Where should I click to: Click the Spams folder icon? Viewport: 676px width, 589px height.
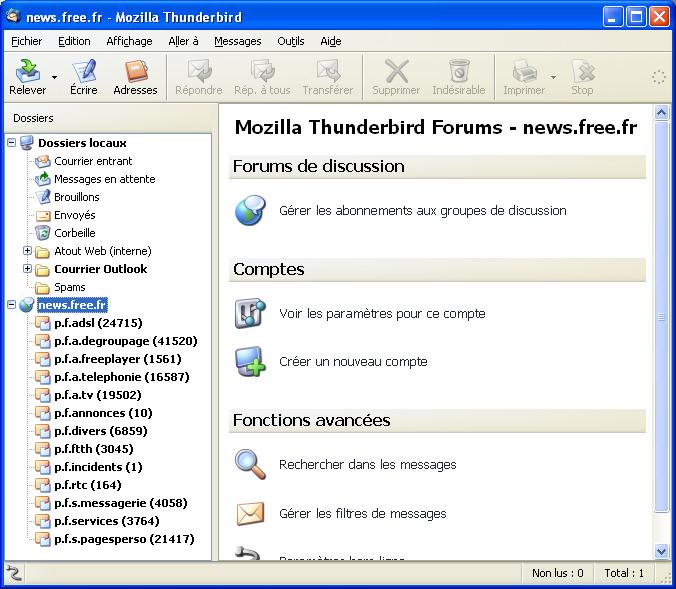pos(43,287)
